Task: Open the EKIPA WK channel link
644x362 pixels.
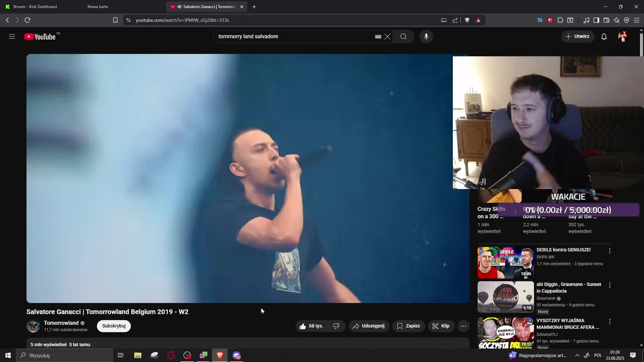Action: pos(545,257)
